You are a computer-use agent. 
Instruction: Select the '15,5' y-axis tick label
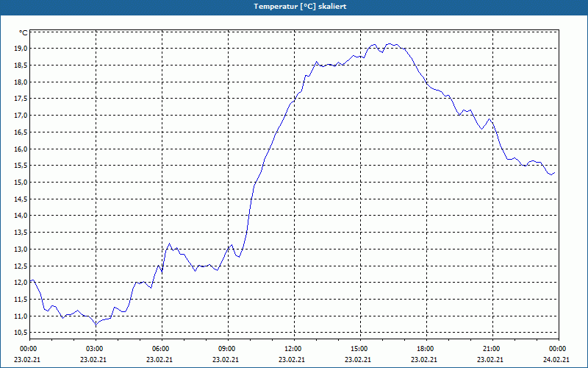click(21, 166)
